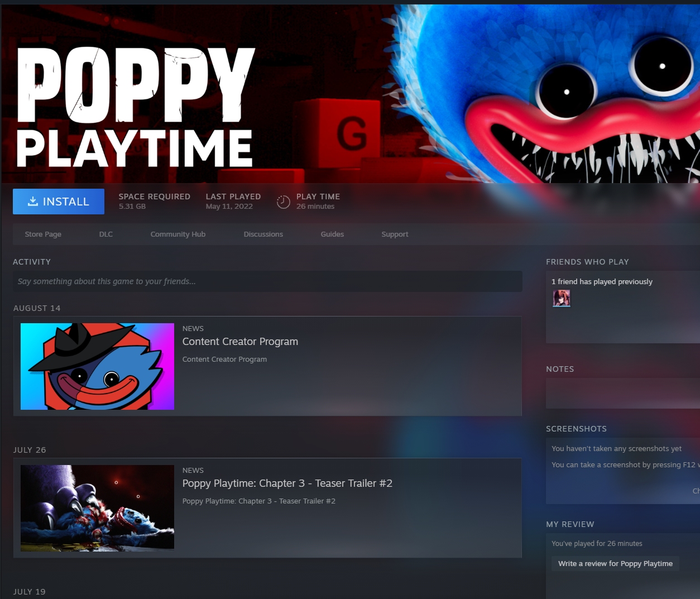
Task: Click the Notes text area
Action: pos(623,394)
